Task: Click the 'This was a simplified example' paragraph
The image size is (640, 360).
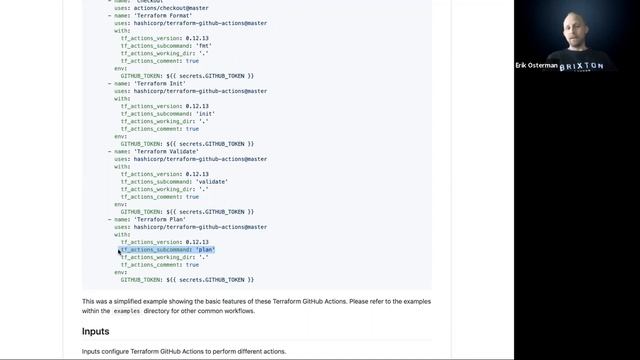Action: pos(256,306)
